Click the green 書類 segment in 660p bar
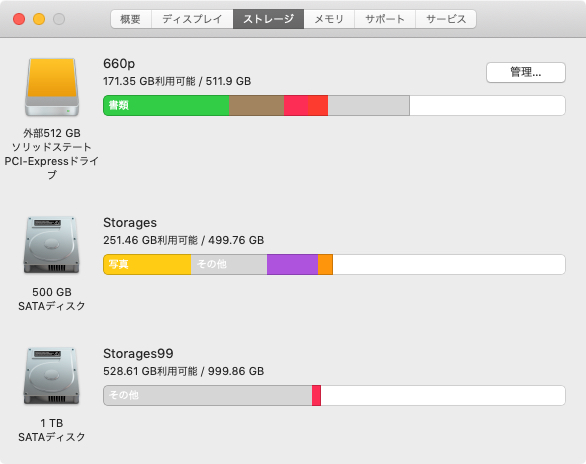586x464 pixels. pos(166,106)
